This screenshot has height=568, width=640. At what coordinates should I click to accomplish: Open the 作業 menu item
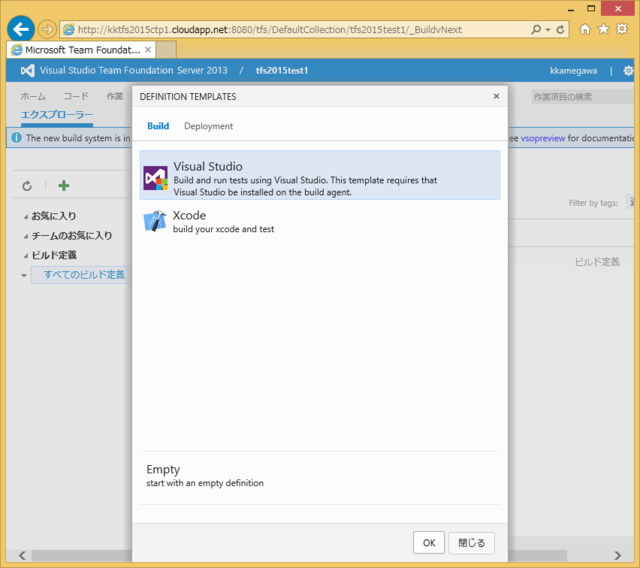115,96
